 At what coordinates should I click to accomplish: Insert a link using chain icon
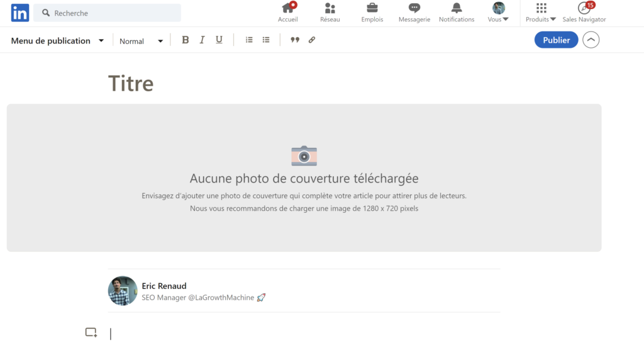pos(312,40)
